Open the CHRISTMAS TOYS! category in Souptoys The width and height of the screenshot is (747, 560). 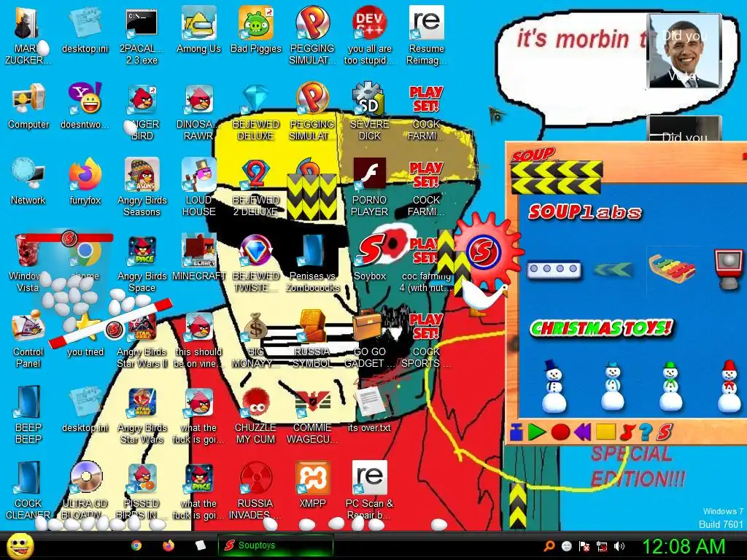(601, 327)
